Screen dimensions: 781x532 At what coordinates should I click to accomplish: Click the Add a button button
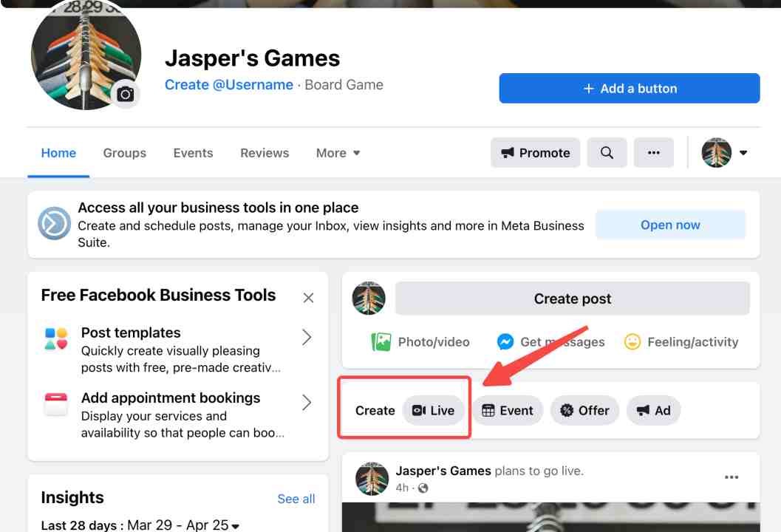tap(630, 88)
